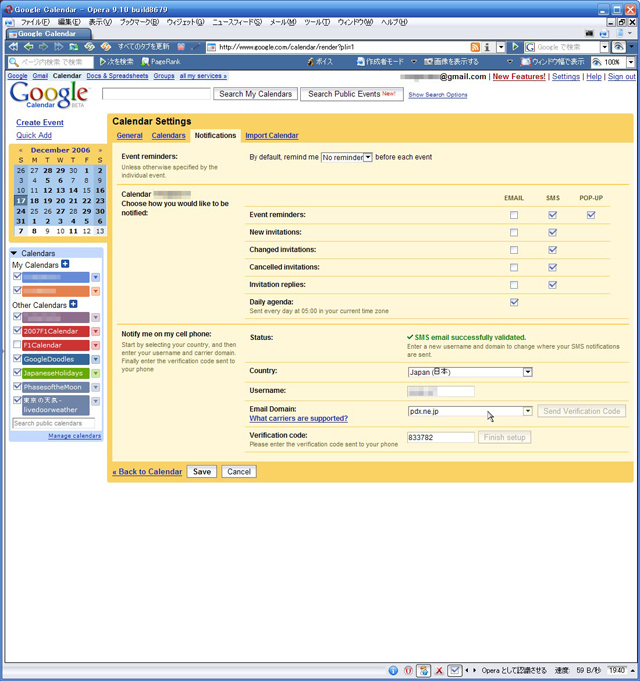Click the plus icon next to My Calendars

65,264
